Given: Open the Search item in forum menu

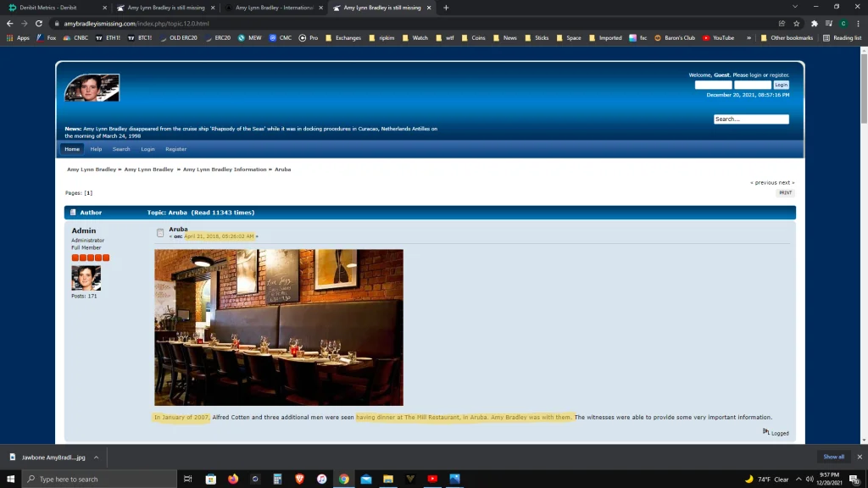Looking at the screenshot, I should [121, 149].
